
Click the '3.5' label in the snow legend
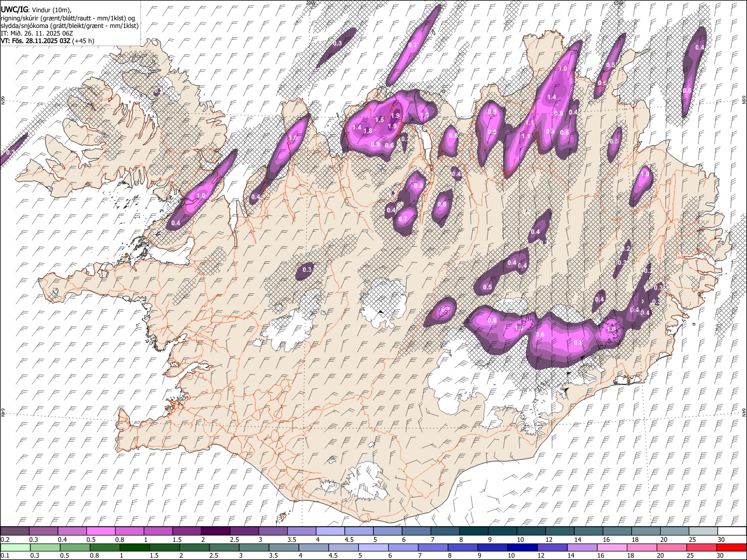(x=291, y=540)
